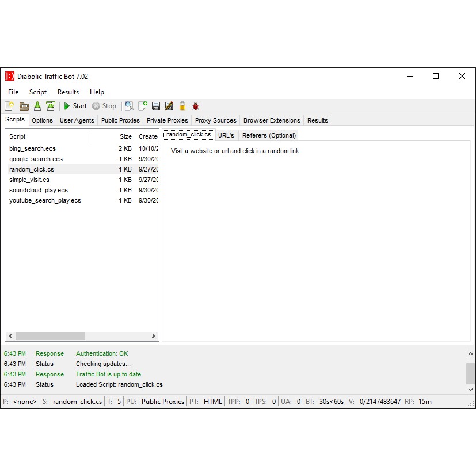Click the Size column header
Viewport: 476px width, 476px height.
pyautogui.click(x=125, y=136)
